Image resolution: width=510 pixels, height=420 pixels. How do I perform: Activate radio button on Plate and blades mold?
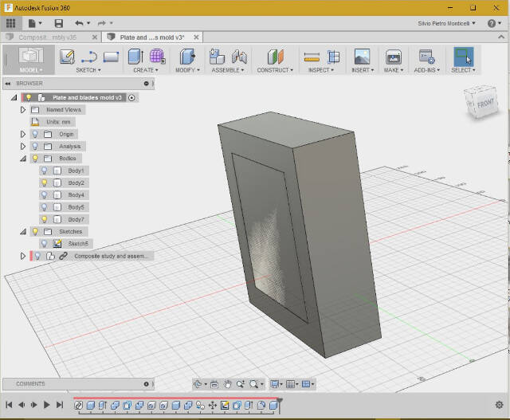click(x=131, y=97)
